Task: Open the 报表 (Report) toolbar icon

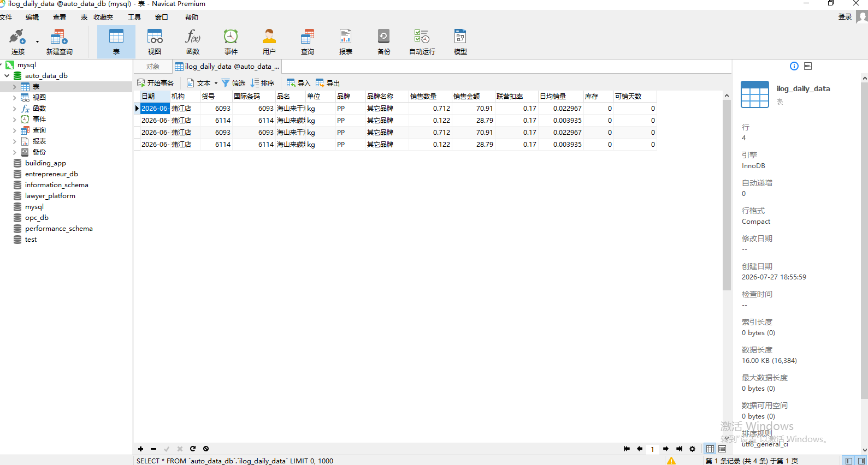Action: [x=346, y=42]
